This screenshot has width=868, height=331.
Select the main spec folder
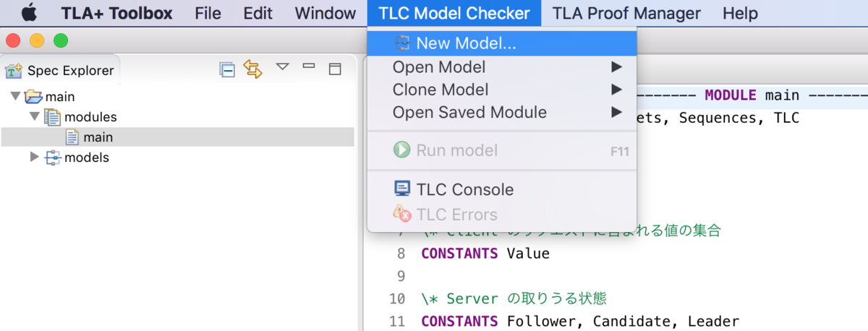click(60, 96)
